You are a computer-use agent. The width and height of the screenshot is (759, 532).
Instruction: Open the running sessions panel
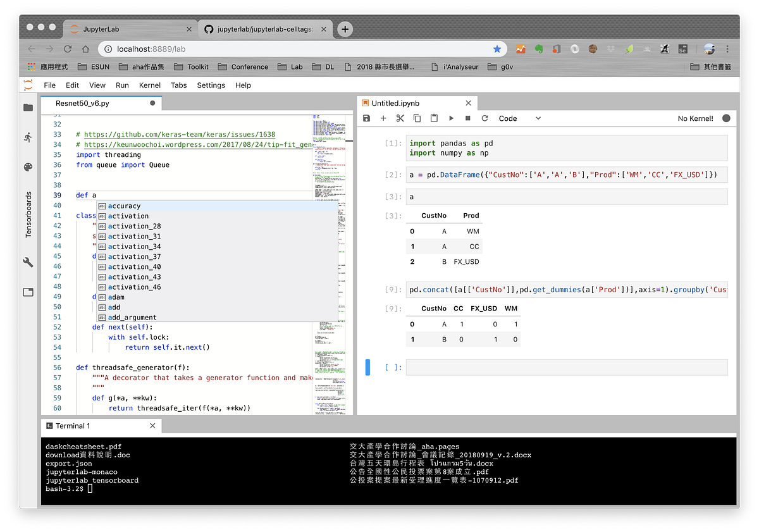(x=28, y=137)
